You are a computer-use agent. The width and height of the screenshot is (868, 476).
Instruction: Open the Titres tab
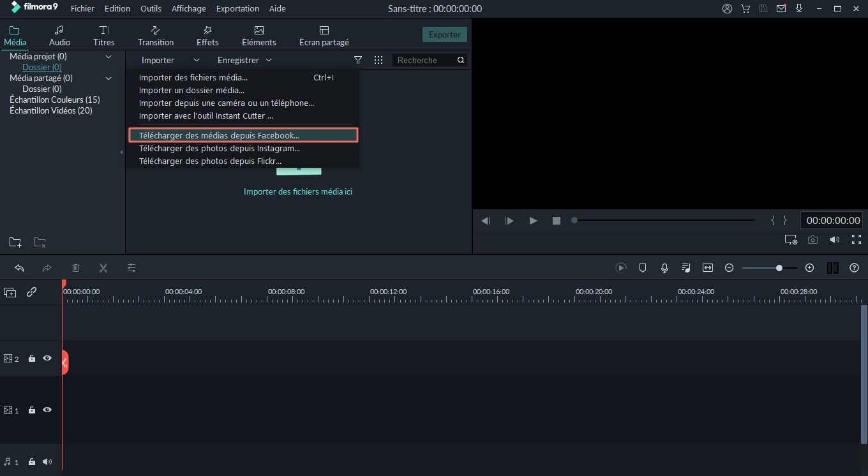point(104,36)
